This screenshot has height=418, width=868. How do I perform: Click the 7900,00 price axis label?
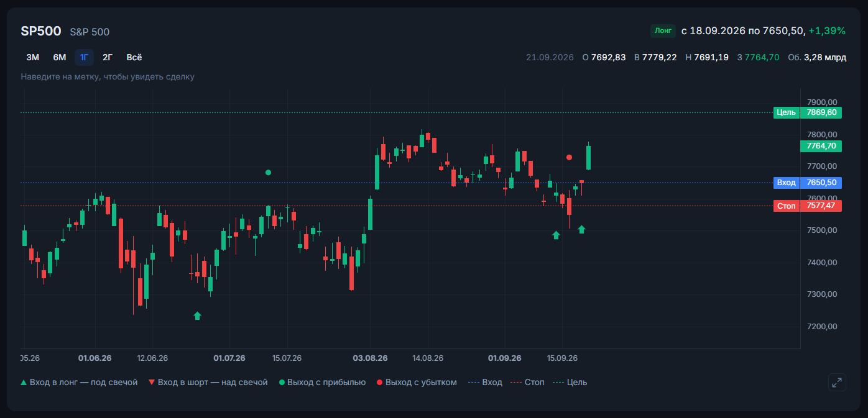pyautogui.click(x=822, y=102)
